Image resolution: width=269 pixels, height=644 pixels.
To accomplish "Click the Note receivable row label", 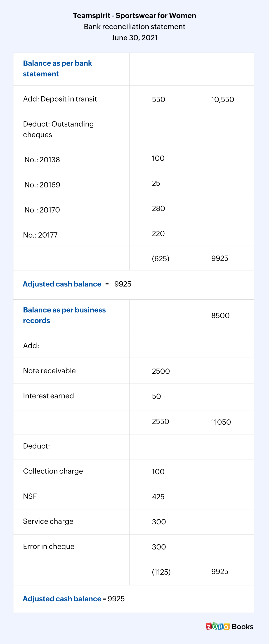I will (49, 371).
